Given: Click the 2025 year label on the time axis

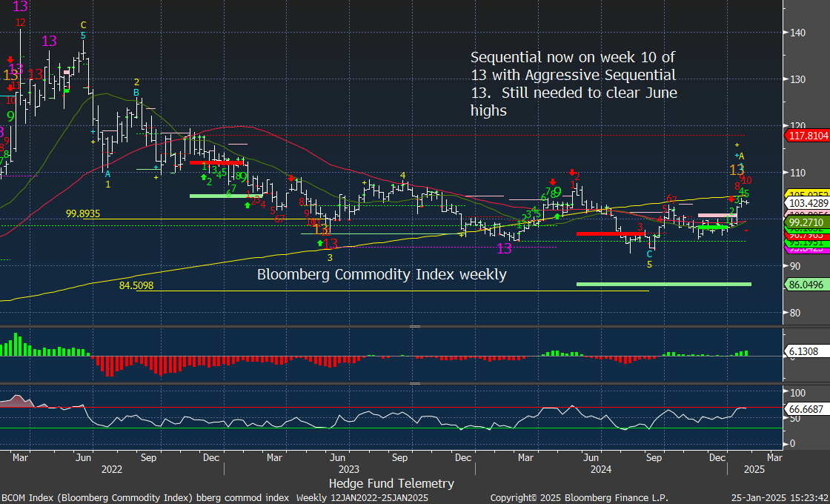Looking at the screenshot, I should pos(754,469).
